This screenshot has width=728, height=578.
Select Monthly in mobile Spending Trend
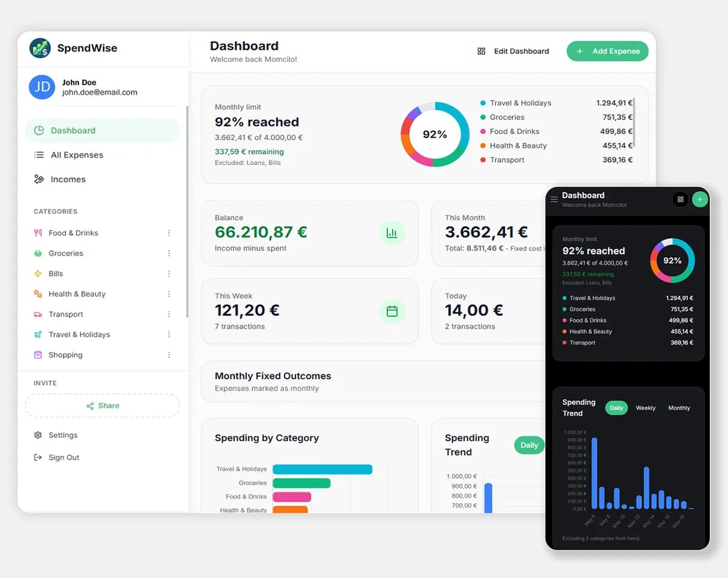(679, 408)
